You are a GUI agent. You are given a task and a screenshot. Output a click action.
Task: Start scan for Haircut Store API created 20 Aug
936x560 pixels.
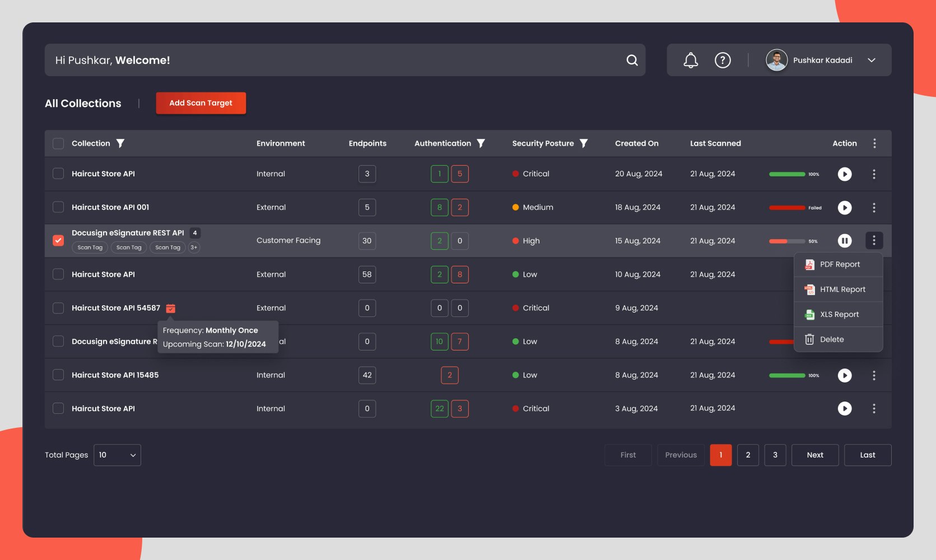click(845, 174)
